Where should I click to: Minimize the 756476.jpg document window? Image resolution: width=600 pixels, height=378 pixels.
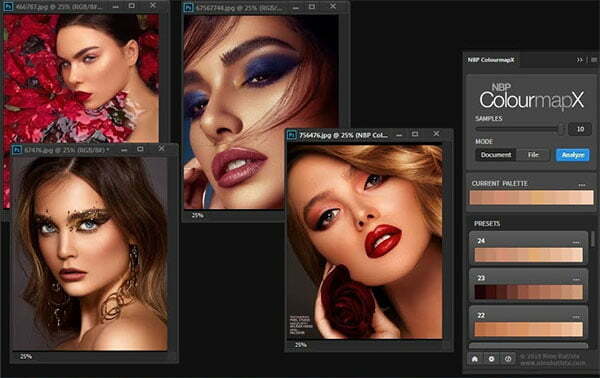click(399, 135)
